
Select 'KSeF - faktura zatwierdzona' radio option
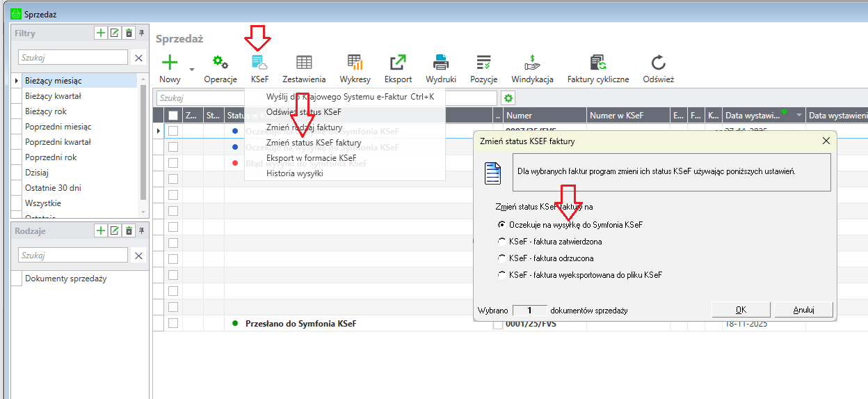click(x=502, y=242)
